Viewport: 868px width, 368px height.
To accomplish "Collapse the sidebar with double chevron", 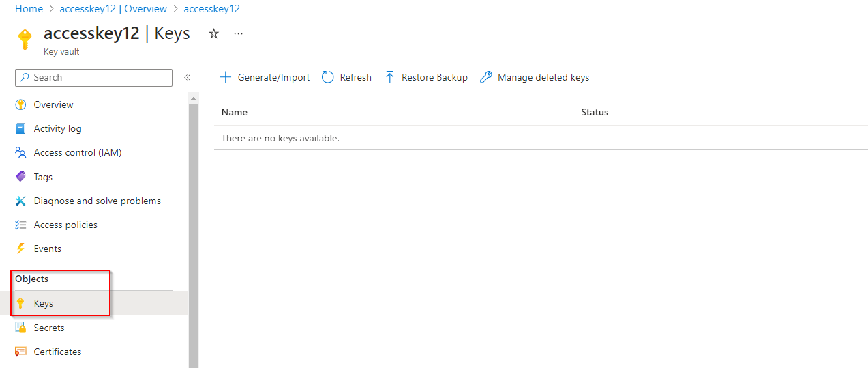I will pos(187,78).
